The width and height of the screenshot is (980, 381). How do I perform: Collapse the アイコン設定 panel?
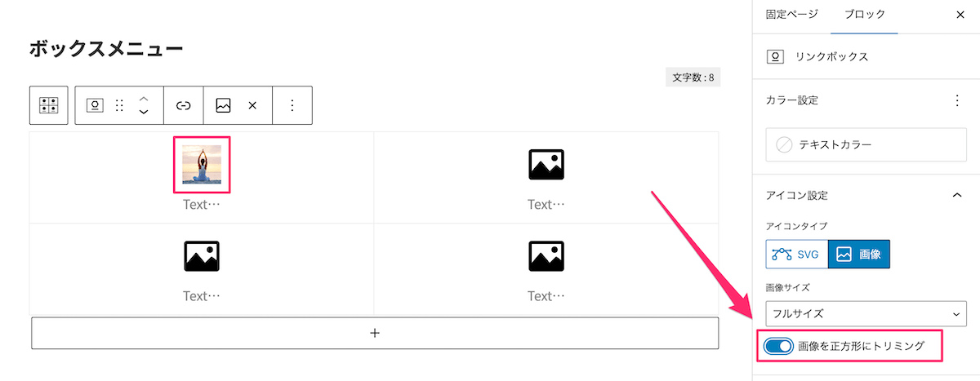(957, 196)
